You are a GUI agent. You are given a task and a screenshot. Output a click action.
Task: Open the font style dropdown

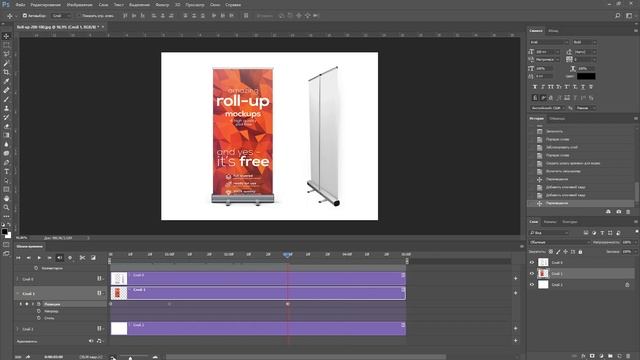coord(584,42)
